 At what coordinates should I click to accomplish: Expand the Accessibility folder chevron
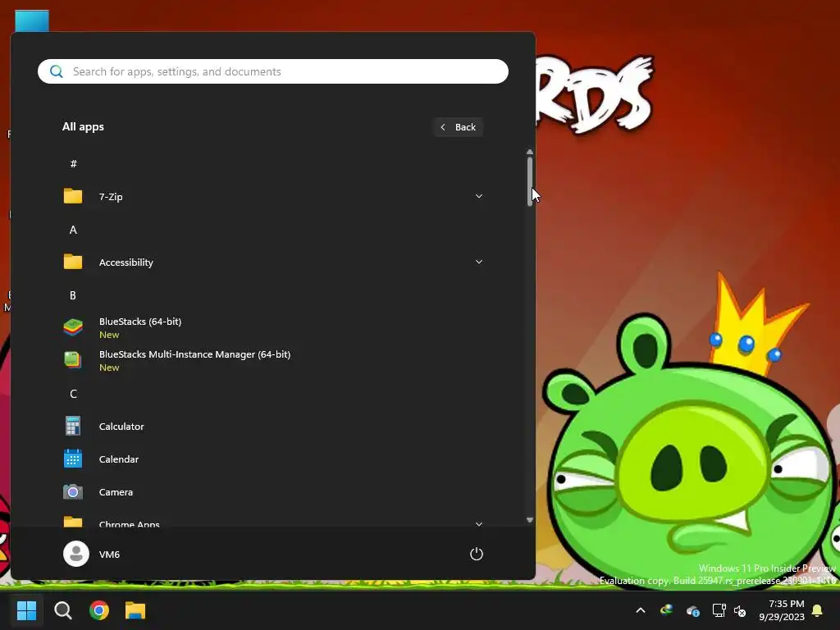[x=479, y=262]
